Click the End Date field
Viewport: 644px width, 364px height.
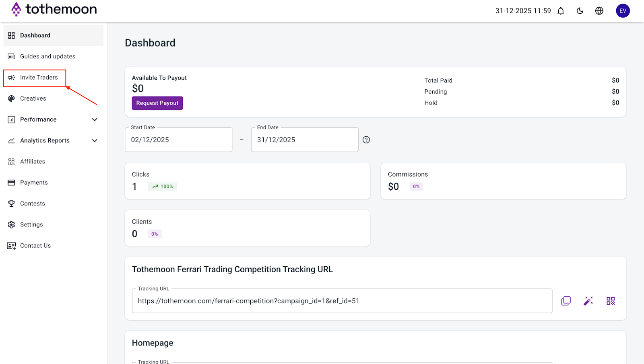point(305,140)
